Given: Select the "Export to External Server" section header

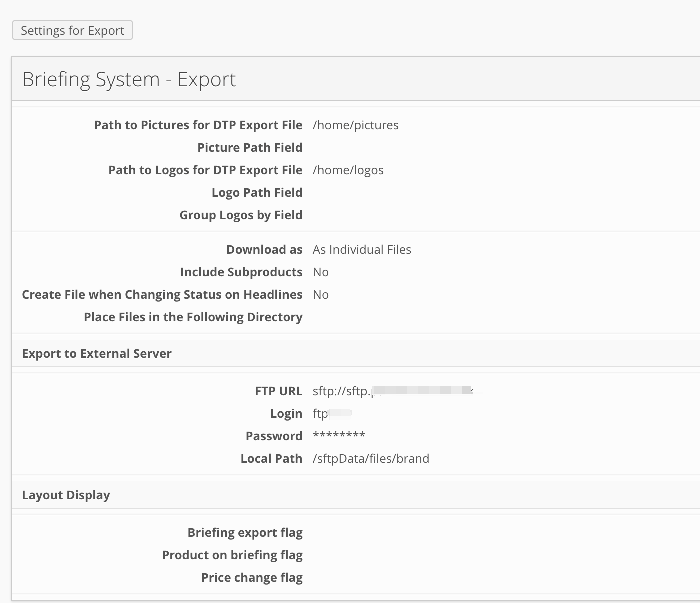Looking at the screenshot, I should (x=97, y=354).
